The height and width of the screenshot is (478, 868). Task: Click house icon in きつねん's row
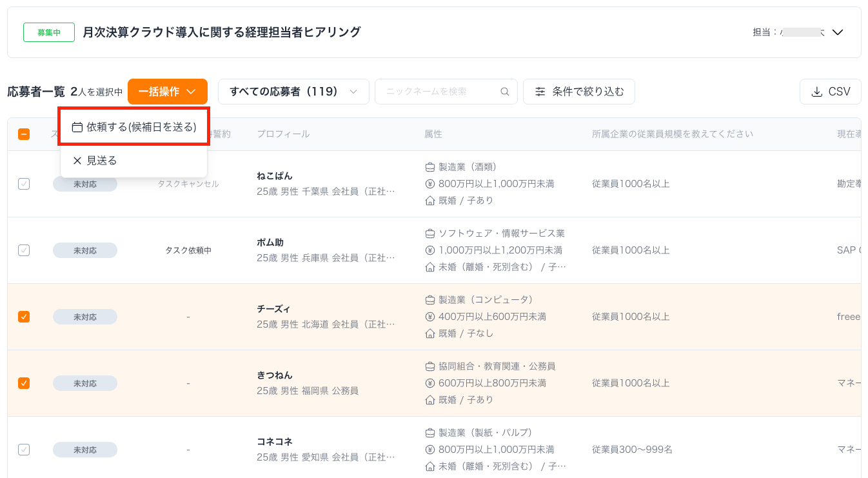click(x=430, y=400)
